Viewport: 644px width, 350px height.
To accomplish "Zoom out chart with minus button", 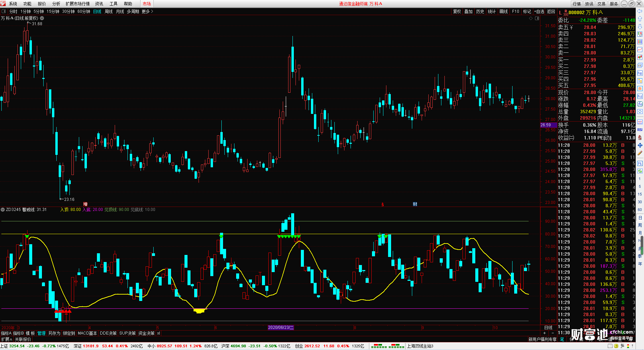I will click(553, 333).
